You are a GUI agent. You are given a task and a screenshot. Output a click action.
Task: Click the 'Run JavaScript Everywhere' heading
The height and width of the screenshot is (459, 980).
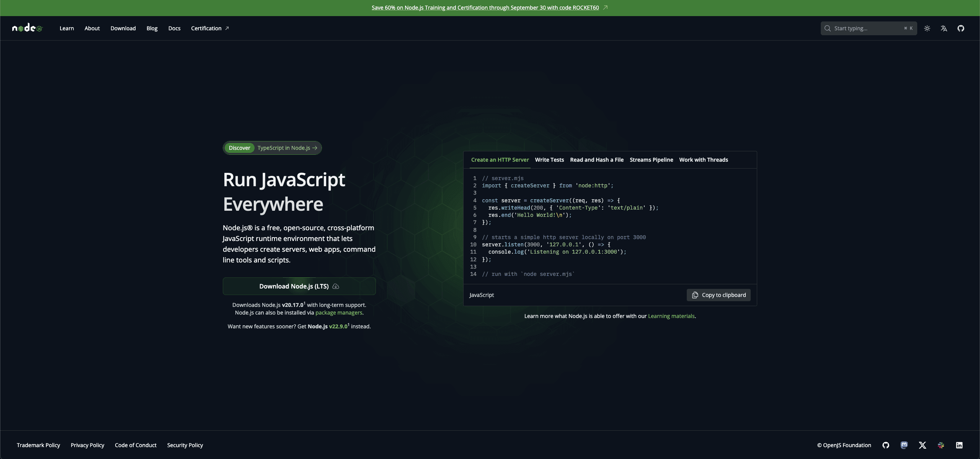(x=284, y=192)
